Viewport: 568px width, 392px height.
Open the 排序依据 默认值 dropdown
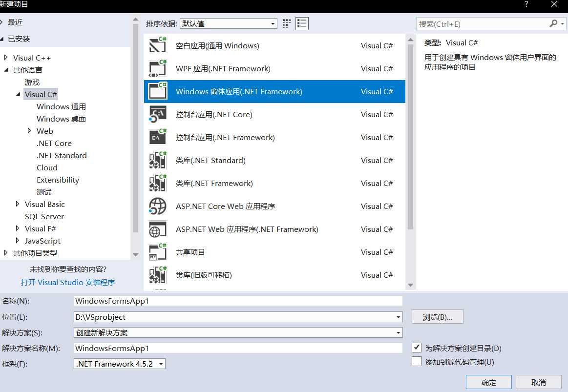tap(229, 23)
